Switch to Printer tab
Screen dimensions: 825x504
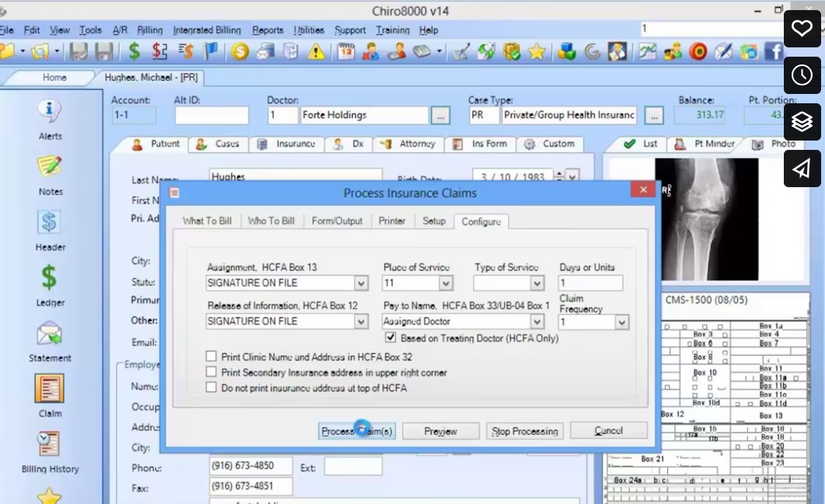[392, 221]
